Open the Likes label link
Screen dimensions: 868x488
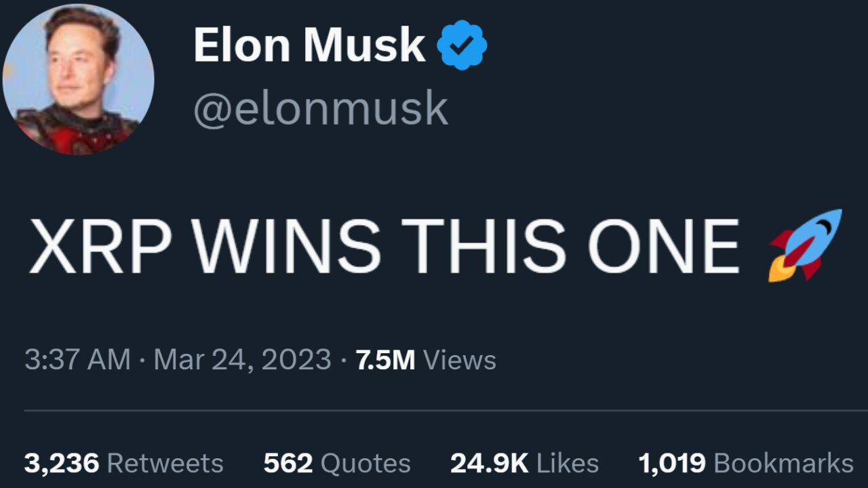tap(568, 464)
